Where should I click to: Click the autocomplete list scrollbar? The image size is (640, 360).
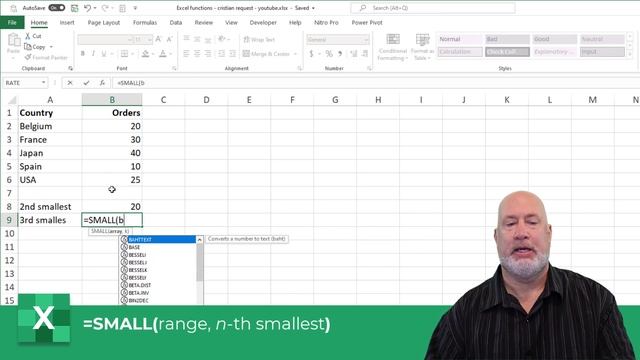coord(200,262)
